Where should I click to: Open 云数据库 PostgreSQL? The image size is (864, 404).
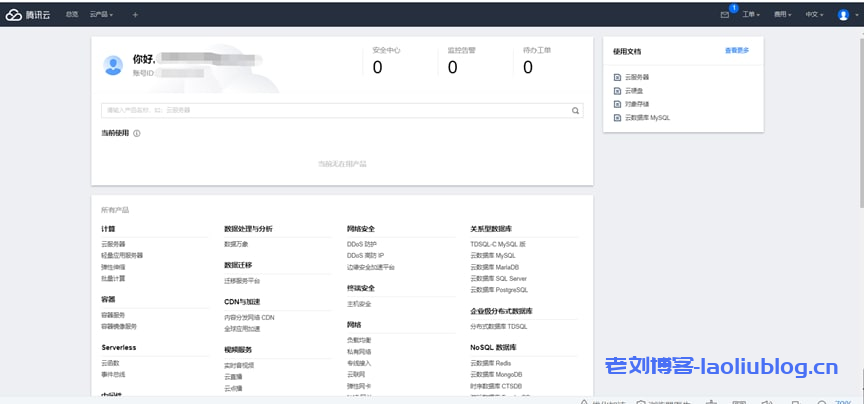(499, 289)
